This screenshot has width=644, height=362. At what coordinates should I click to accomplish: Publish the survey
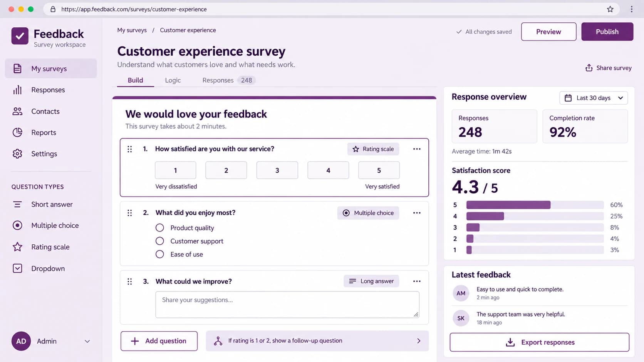click(607, 32)
